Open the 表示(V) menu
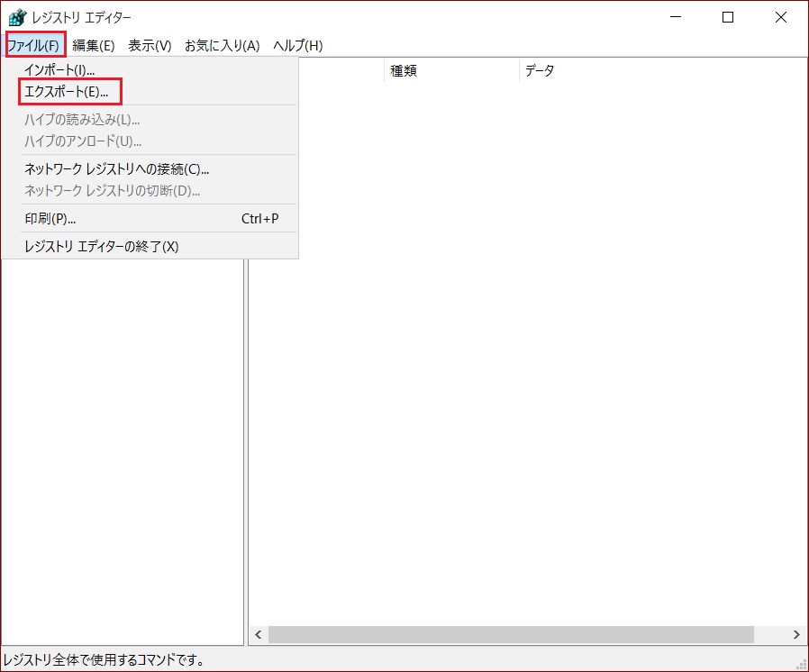Viewport: 809px width, 672px height. point(150,45)
